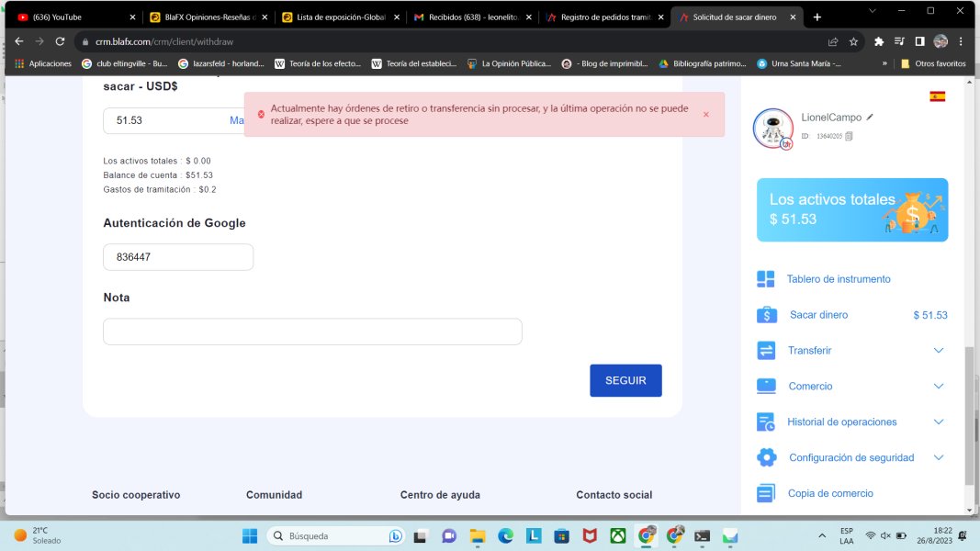Switch to the Recibidos Gmail tab

468,17
